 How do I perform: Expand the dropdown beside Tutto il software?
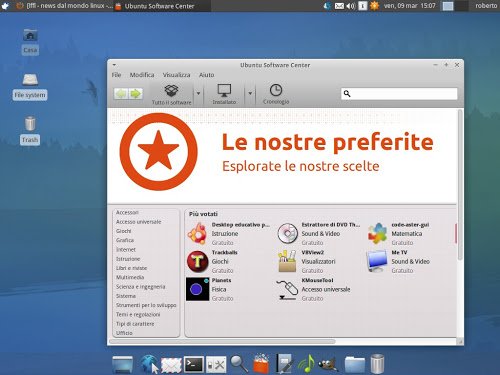coord(198,94)
